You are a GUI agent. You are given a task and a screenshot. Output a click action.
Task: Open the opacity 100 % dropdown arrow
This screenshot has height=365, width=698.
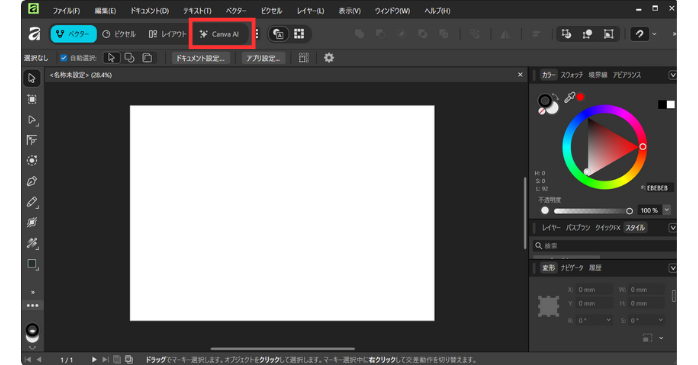(666, 210)
